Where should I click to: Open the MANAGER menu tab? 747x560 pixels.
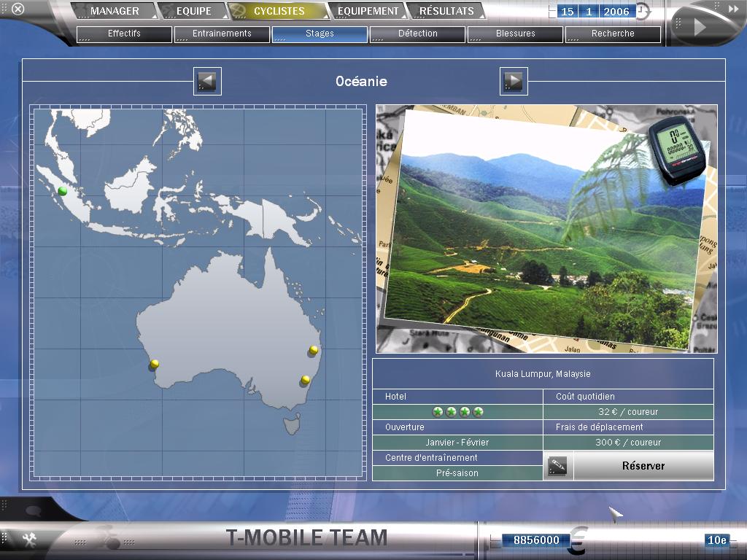pos(115,11)
